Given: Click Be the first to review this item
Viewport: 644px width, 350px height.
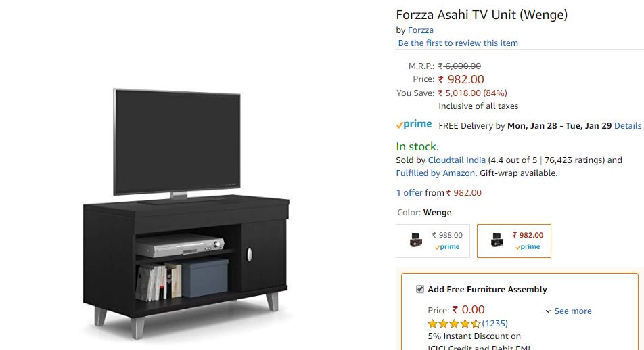Looking at the screenshot, I should click(458, 43).
